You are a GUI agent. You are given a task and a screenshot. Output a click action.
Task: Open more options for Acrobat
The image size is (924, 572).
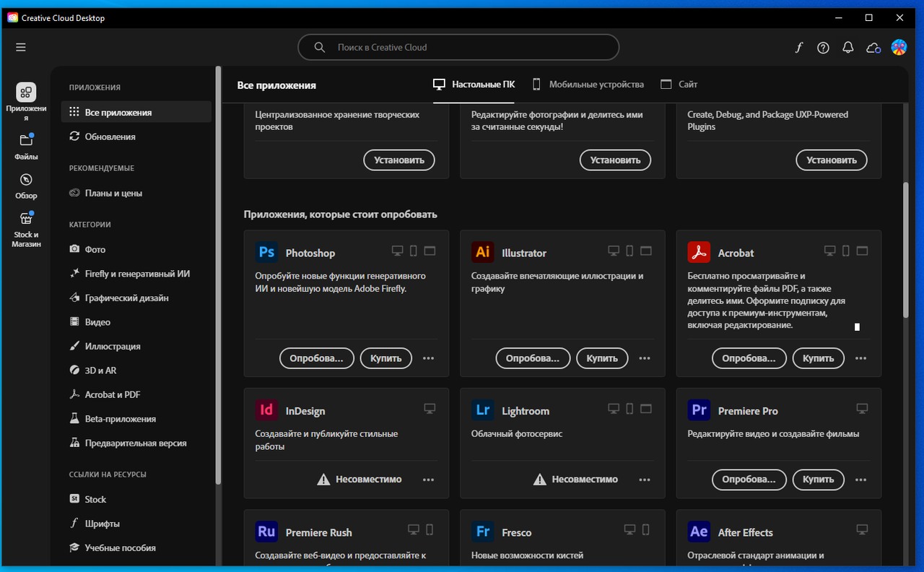[860, 358]
